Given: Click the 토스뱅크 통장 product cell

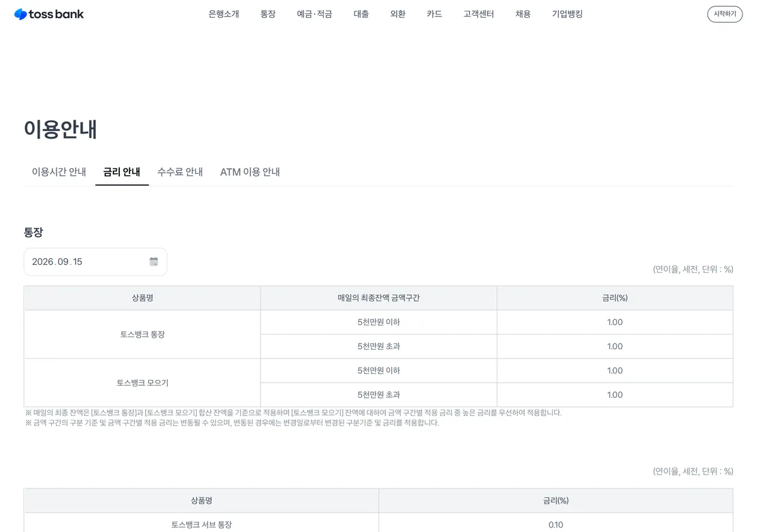Looking at the screenshot, I should point(143,334).
